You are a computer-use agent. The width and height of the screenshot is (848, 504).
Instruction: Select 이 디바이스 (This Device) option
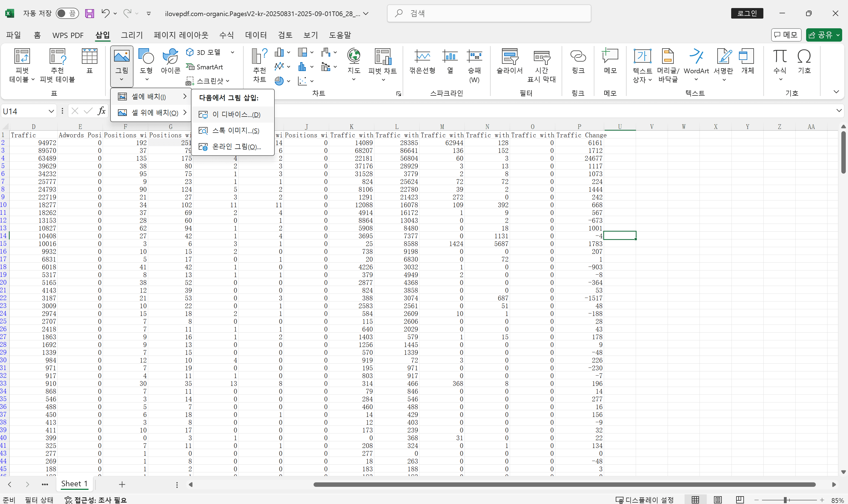click(233, 115)
